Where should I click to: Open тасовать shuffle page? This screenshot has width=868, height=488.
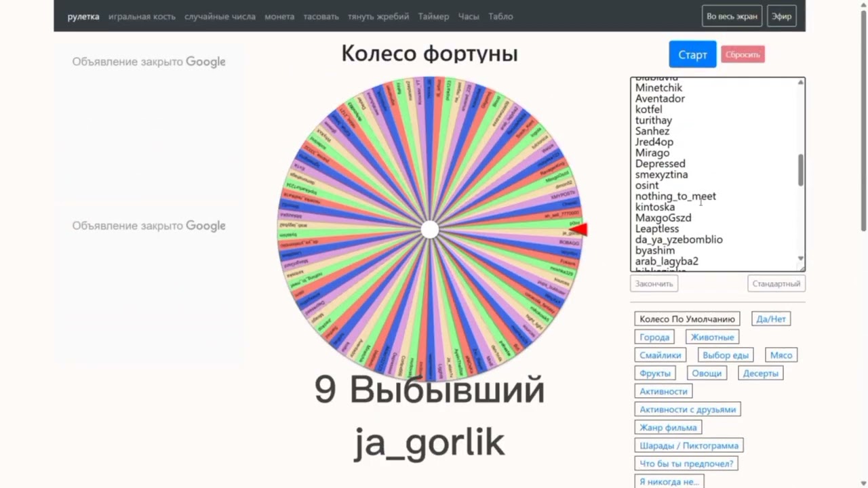click(x=321, y=16)
